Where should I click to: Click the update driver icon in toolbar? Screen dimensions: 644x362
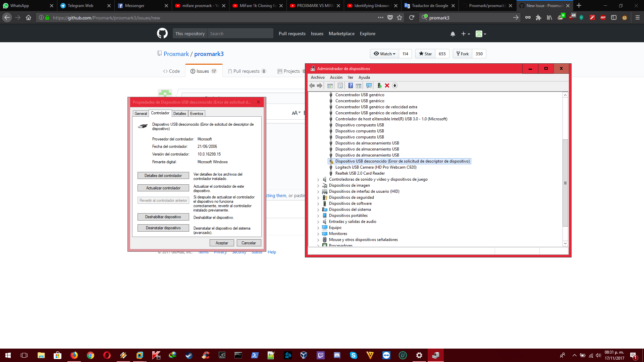[x=379, y=86]
